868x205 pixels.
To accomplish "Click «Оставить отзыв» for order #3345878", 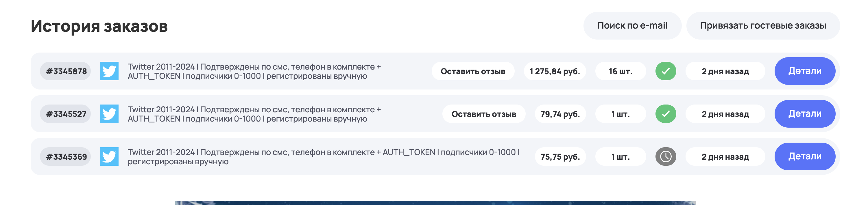I will 473,71.
